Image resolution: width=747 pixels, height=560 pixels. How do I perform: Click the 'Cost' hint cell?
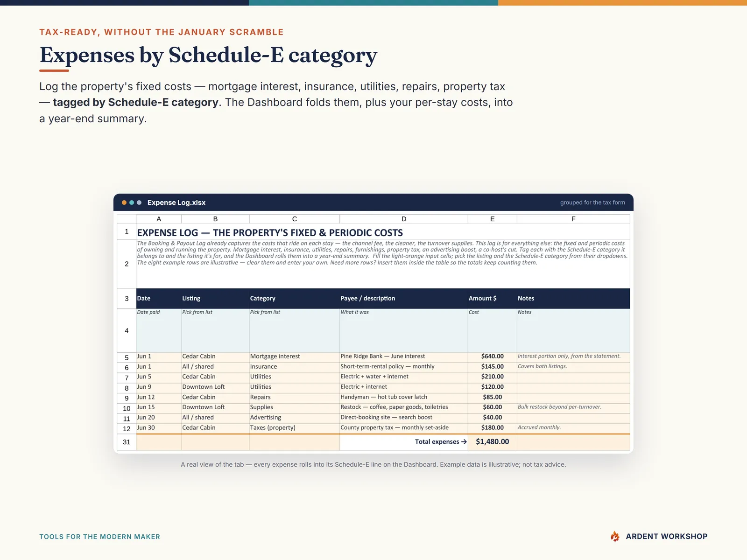point(493,330)
